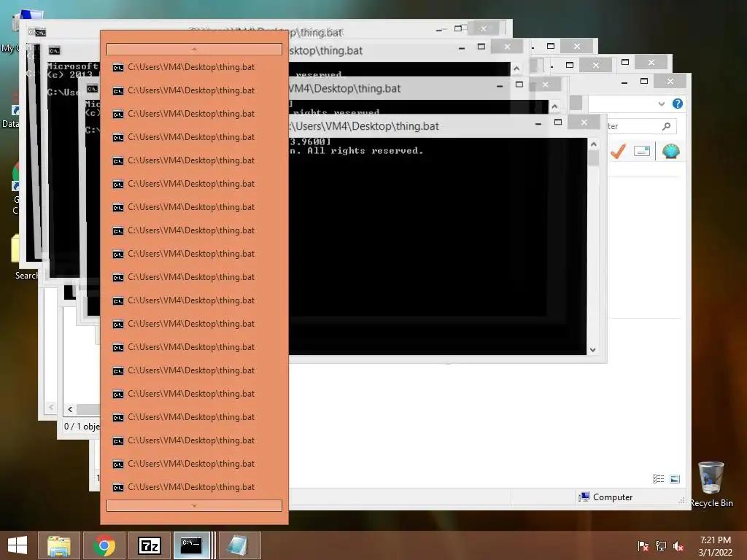
Task: Select the topmost thing.bat entry in orange list
Action: (194, 67)
